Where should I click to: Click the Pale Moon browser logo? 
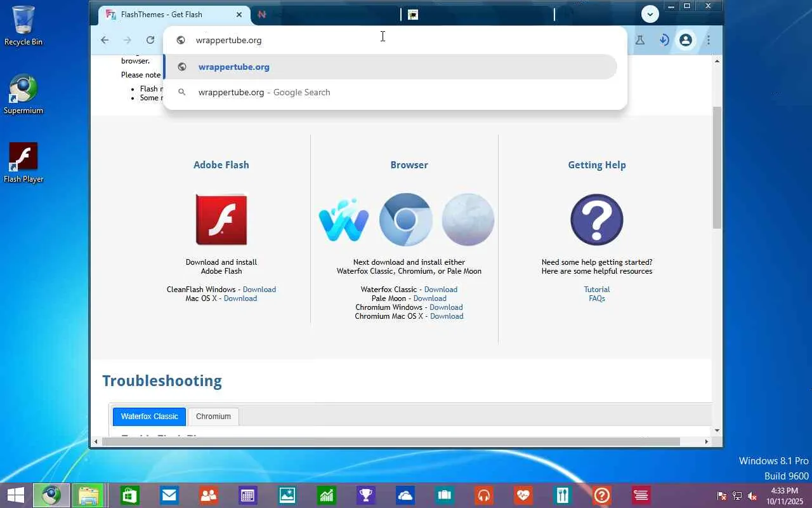(468, 220)
